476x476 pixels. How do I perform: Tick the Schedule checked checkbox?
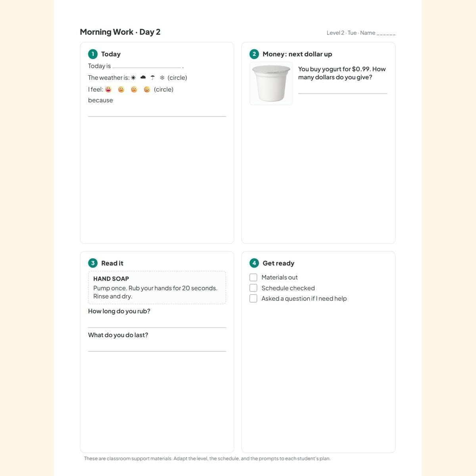pos(253,288)
